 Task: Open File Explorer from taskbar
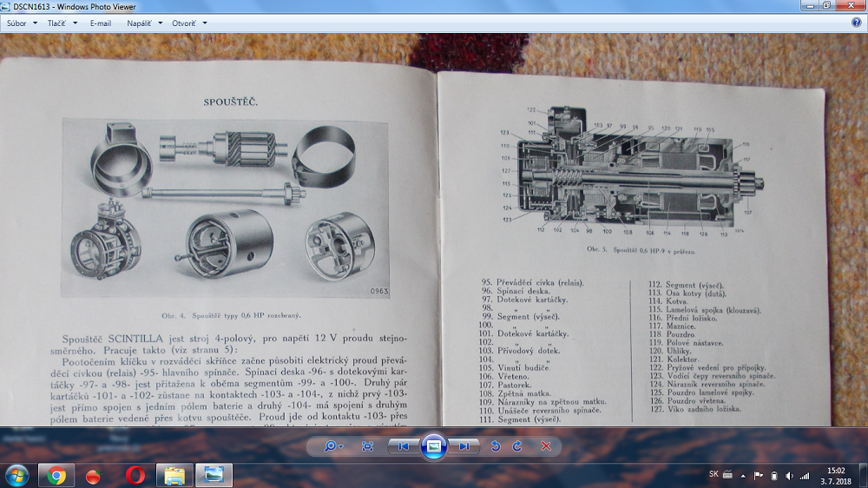[174, 476]
